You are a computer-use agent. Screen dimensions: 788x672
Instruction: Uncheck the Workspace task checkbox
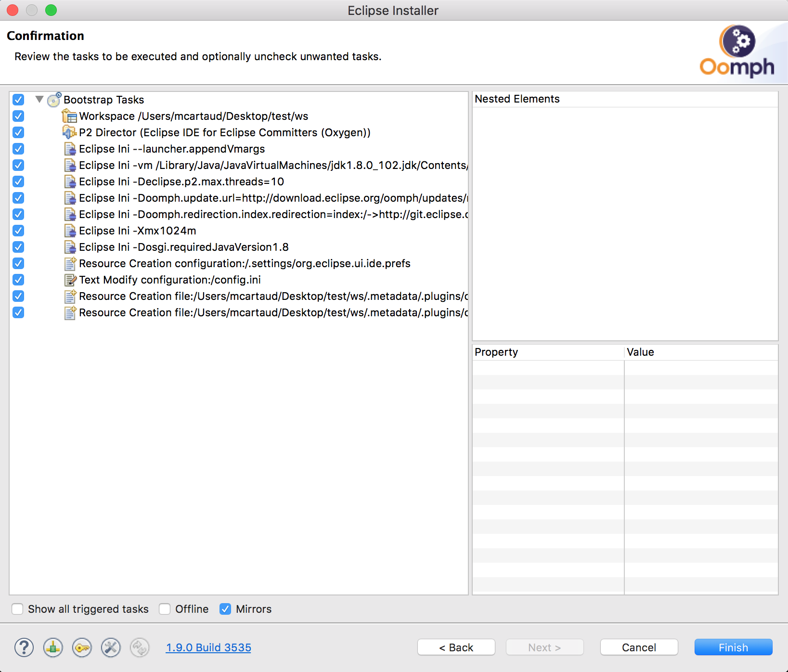(x=18, y=116)
